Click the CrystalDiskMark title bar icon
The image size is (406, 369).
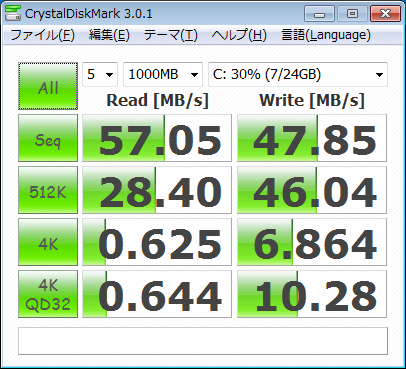(13, 13)
